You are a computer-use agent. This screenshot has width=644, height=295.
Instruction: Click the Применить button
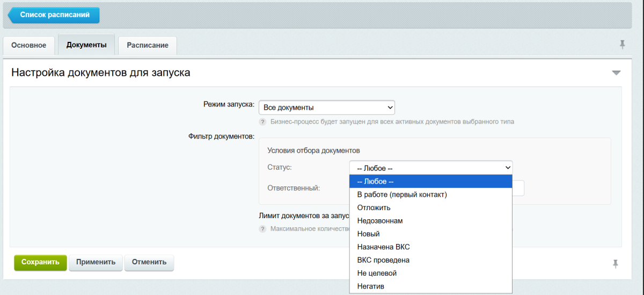[x=96, y=263]
